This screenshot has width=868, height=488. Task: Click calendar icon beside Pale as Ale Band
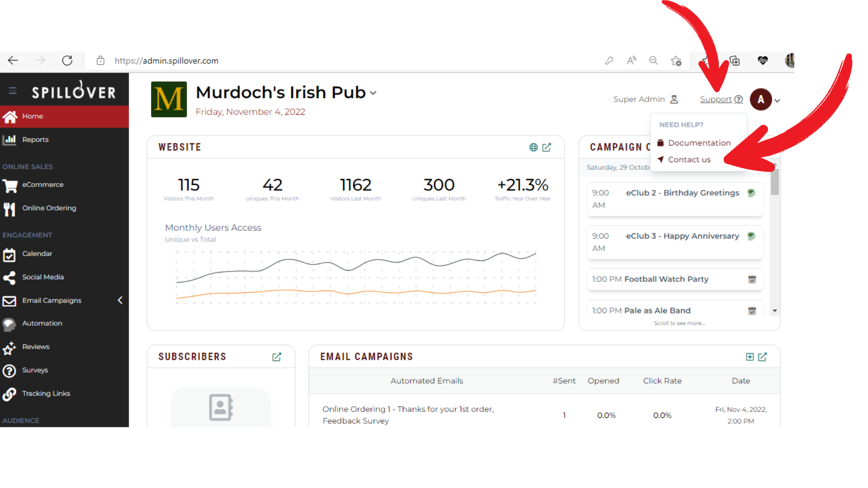point(752,311)
